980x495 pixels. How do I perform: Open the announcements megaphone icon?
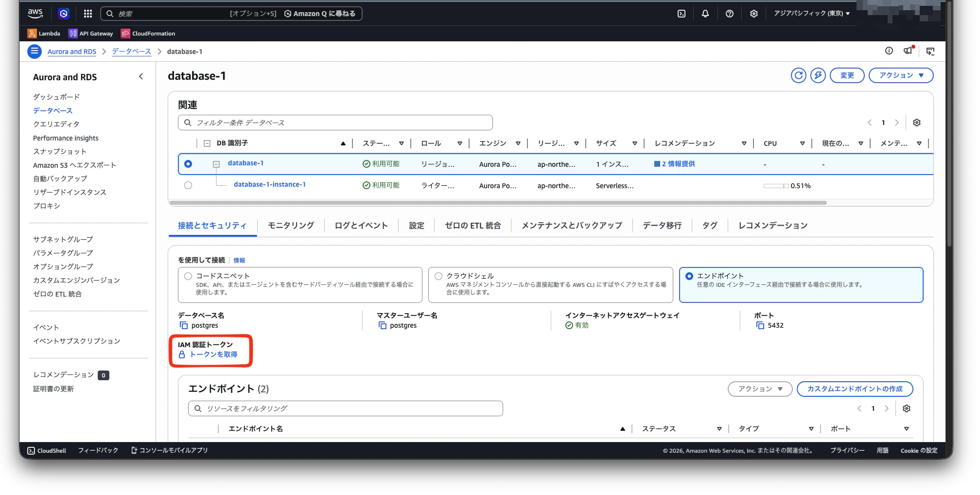tap(908, 51)
